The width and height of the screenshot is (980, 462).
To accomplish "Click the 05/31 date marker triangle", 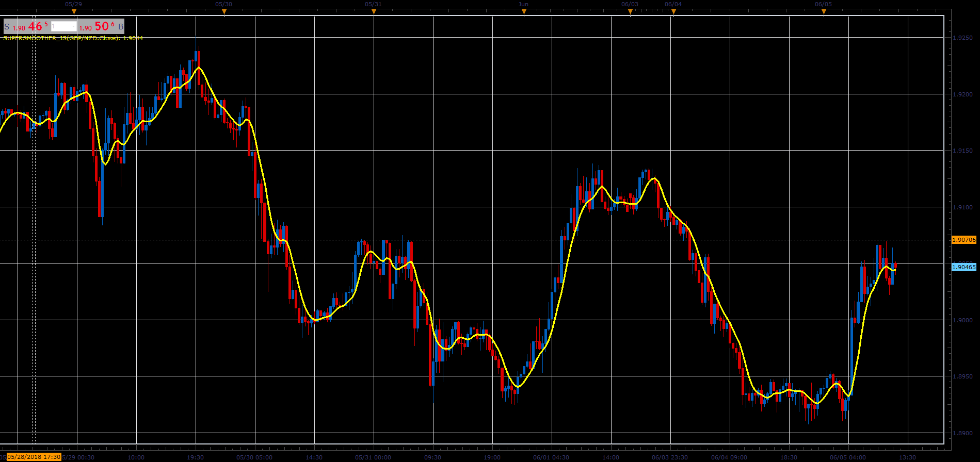I will tap(374, 11).
